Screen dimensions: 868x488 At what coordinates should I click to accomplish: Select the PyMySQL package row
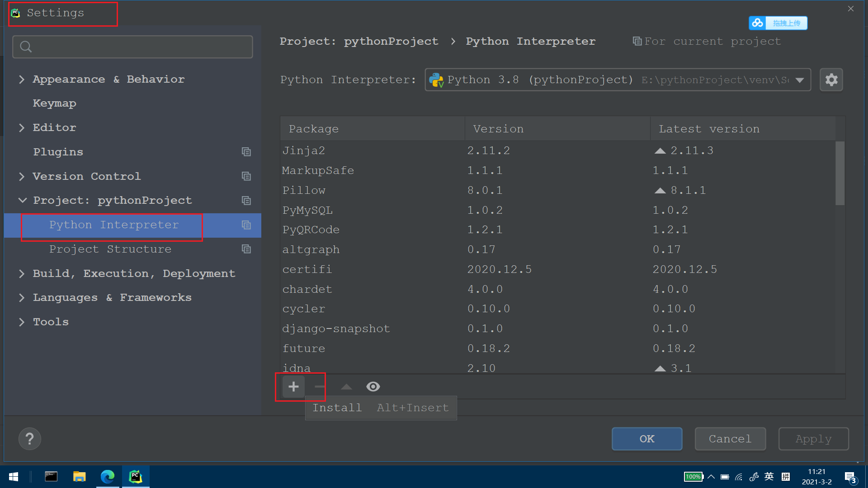[558, 211]
